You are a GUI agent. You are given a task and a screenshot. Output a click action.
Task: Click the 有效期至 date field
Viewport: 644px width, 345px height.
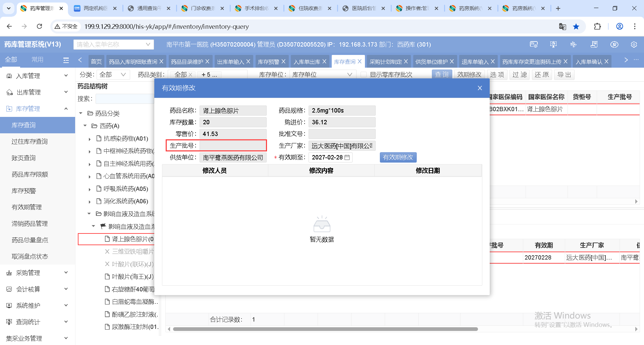330,157
